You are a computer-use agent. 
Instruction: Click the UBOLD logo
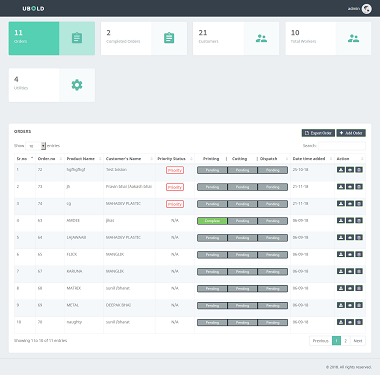(x=33, y=9)
